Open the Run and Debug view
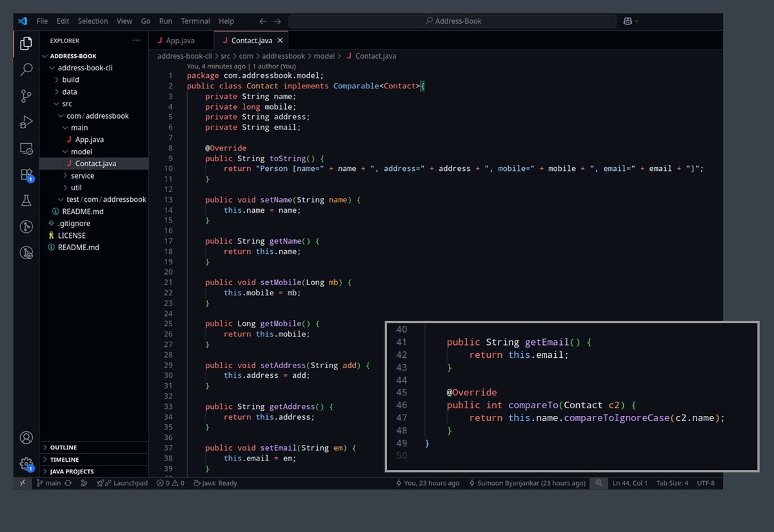 pos(26,122)
